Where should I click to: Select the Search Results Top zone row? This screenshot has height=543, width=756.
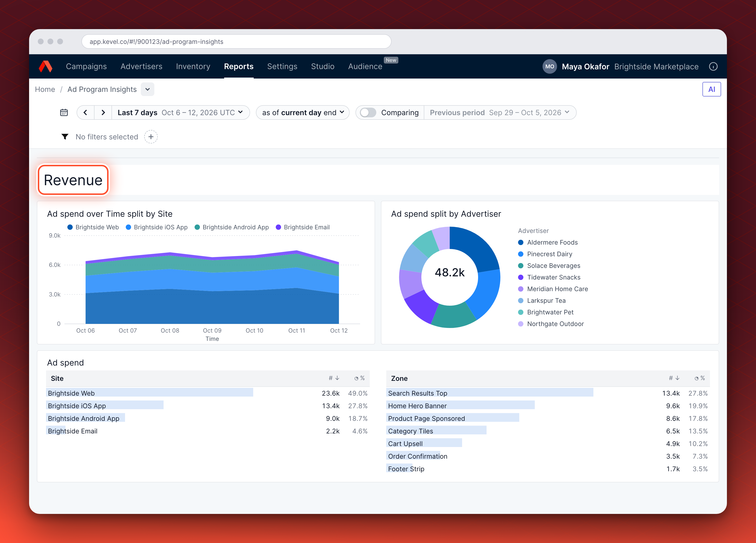[x=548, y=393]
